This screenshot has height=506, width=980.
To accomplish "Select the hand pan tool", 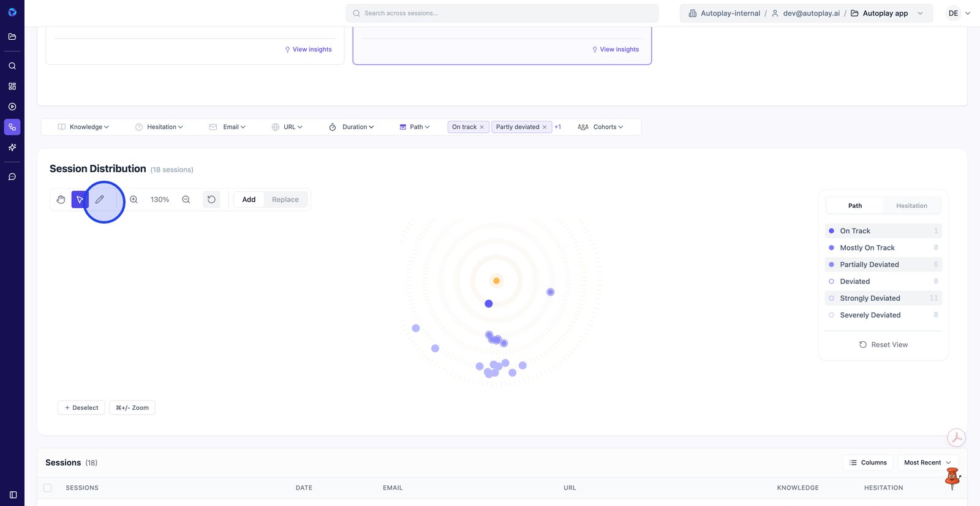I will click(x=61, y=200).
